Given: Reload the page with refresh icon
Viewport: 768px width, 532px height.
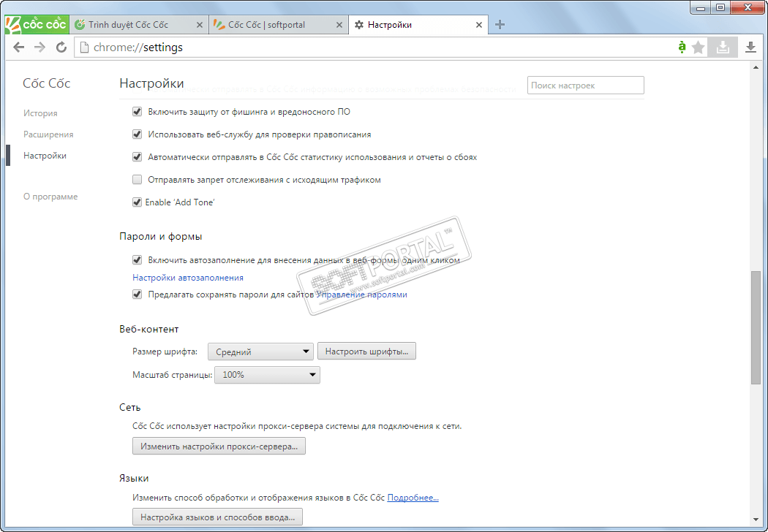Looking at the screenshot, I should (x=61, y=47).
